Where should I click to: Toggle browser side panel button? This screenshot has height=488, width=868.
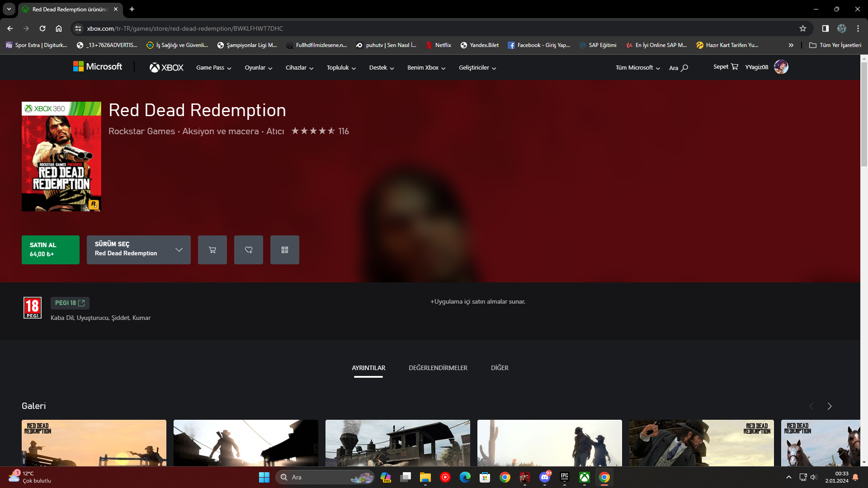(x=825, y=28)
